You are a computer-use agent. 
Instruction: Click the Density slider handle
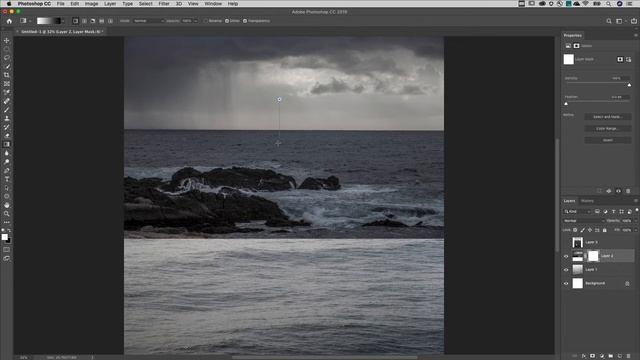[629, 85]
